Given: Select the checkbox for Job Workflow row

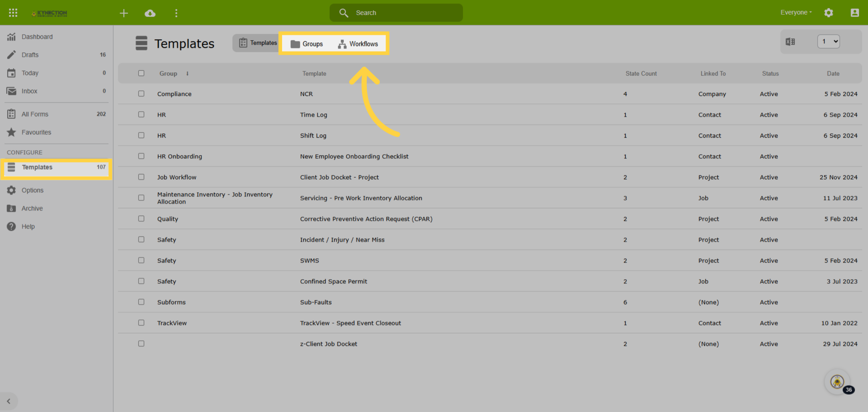Looking at the screenshot, I should [x=141, y=177].
